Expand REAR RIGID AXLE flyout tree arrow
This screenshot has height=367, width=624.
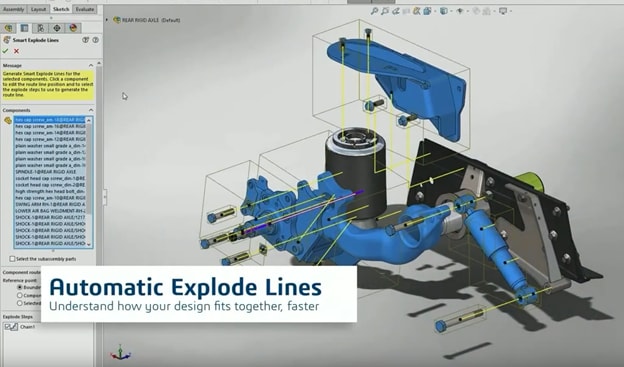pyautogui.click(x=107, y=20)
